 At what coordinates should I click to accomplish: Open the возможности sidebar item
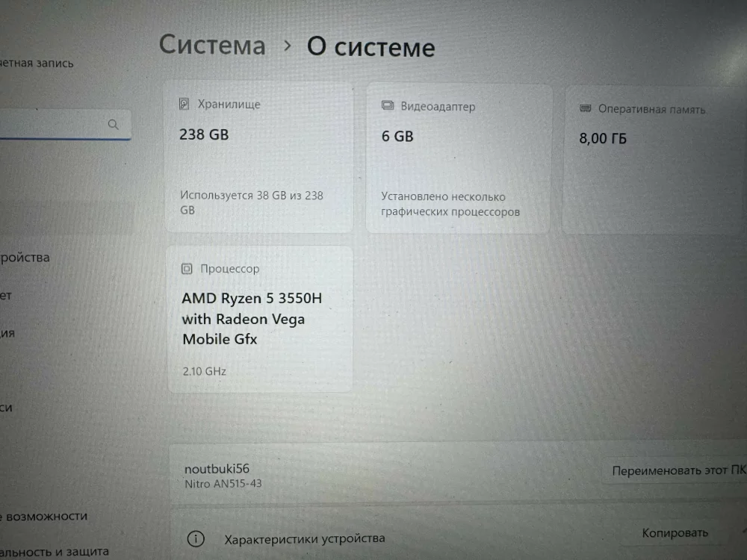tap(44, 516)
